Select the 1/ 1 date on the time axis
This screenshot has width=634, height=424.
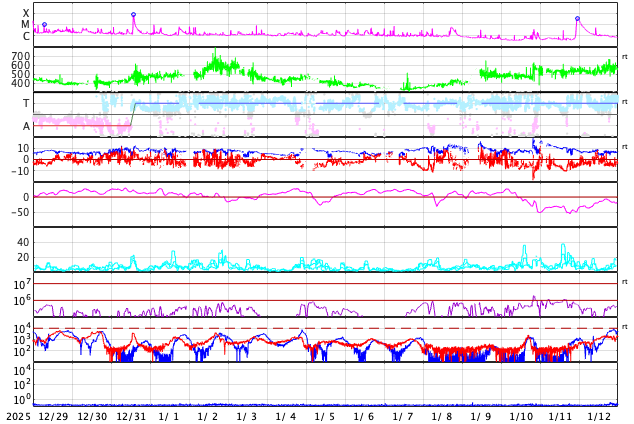click(x=169, y=416)
